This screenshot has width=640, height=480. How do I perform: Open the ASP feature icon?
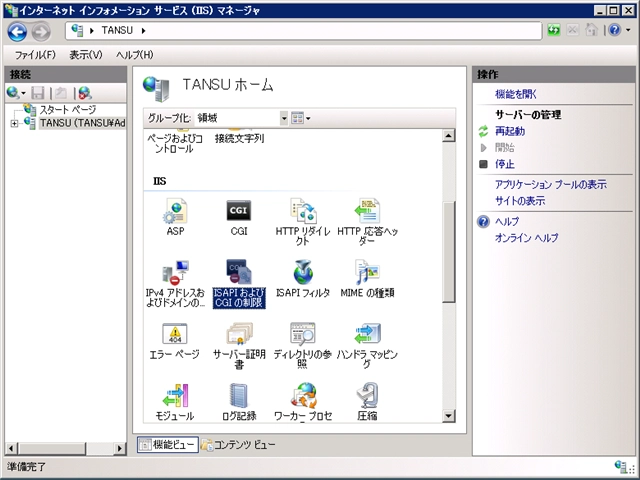175,217
